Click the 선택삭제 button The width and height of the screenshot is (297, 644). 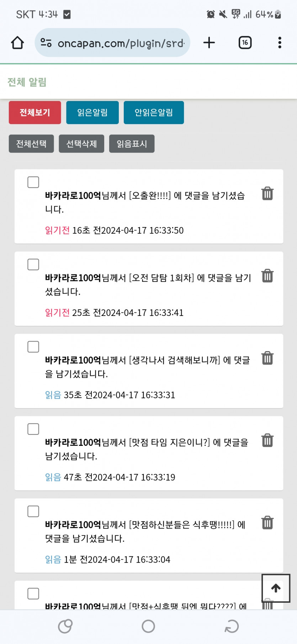[x=81, y=144]
